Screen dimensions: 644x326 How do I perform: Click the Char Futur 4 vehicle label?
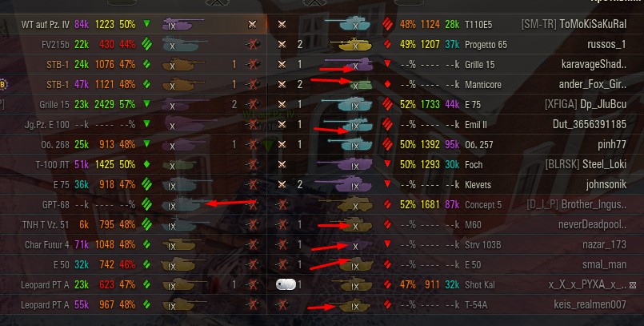click(47, 244)
